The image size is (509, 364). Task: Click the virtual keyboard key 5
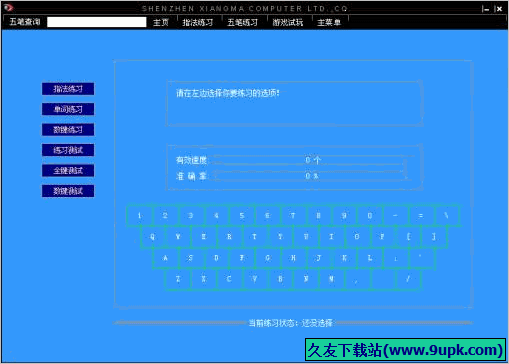(x=242, y=216)
